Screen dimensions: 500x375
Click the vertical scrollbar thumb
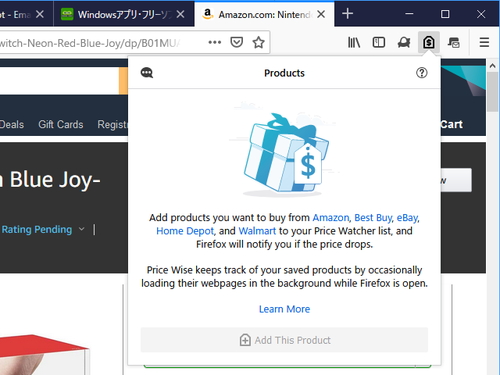coord(492,92)
